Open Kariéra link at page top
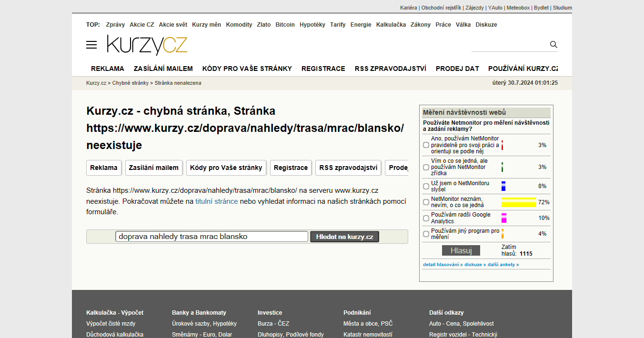644x338 pixels. tap(409, 8)
